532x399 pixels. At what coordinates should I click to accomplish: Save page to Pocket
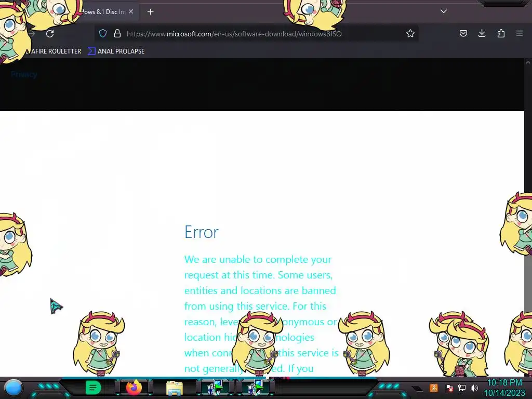[463, 33]
